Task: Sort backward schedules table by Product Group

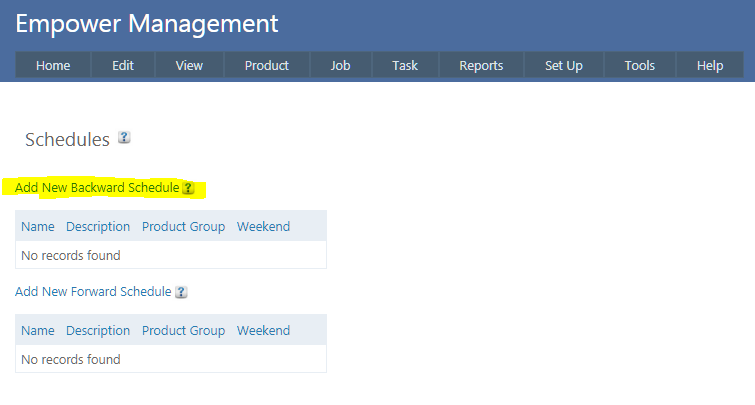Action: click(183, 226)
